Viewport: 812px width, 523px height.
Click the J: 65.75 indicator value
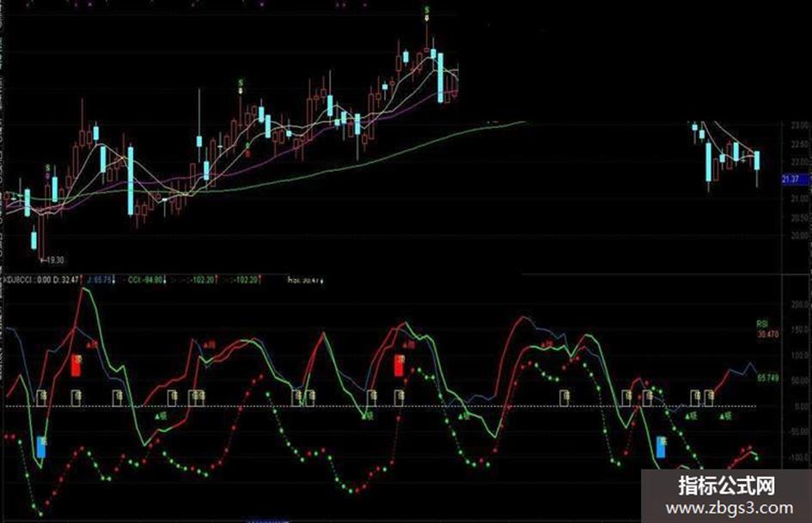(100, 280)
